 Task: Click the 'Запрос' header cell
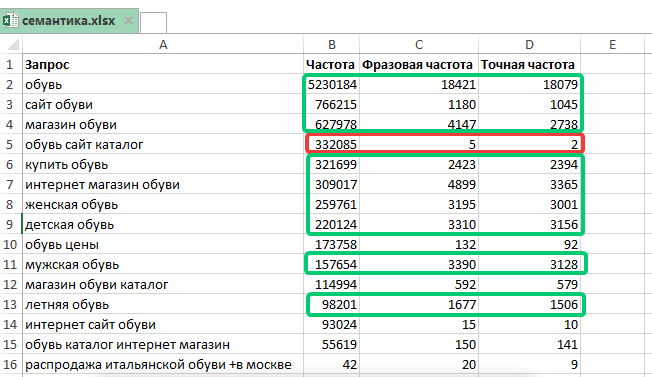point(163,64)
